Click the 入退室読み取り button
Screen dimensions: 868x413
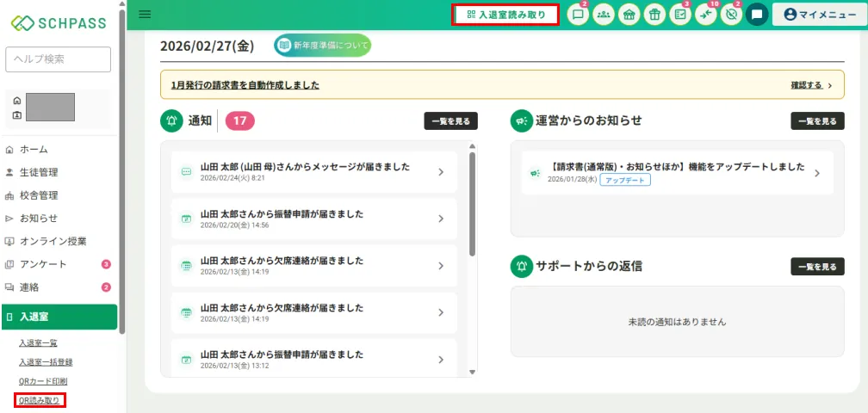click(505, 15)
